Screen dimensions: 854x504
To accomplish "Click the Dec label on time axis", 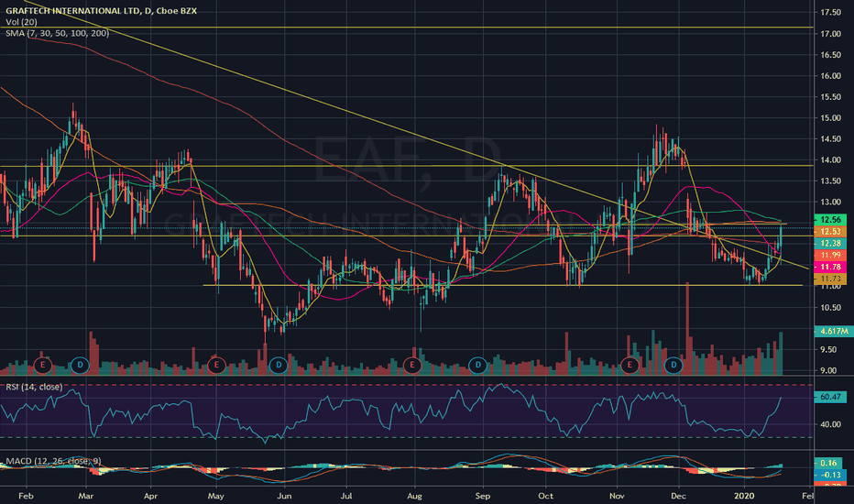I will 678,496.
